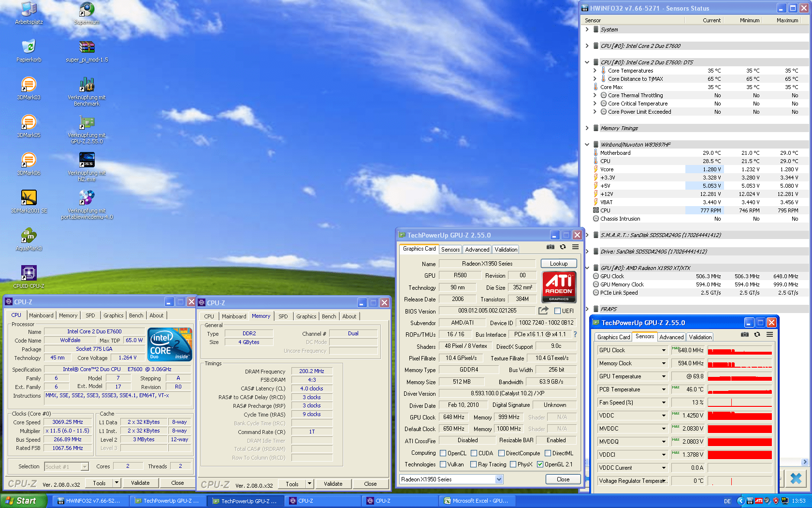Switch to the Advanced tab in GPU-Z Sensors window

(x=671, y=337)
